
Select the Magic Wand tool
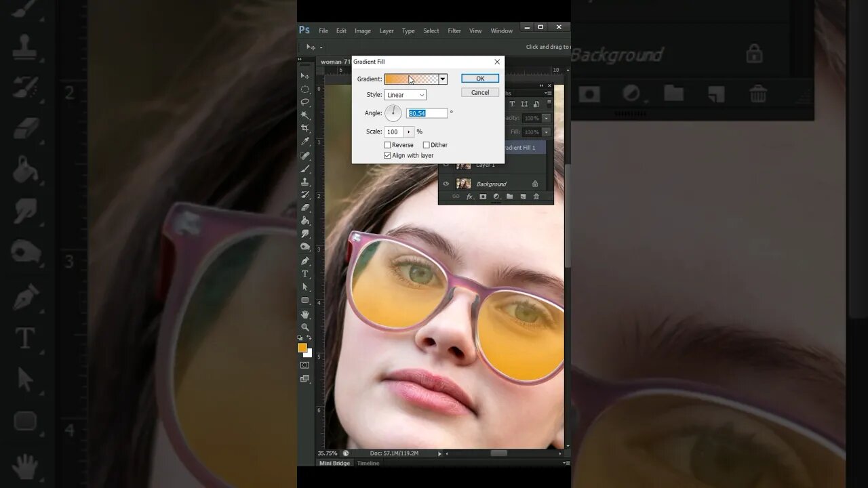[305, 115]
